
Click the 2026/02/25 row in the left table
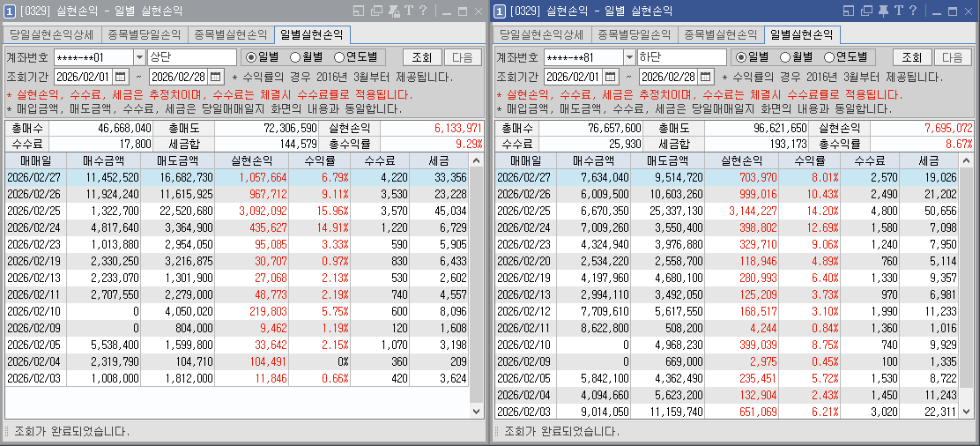tap(236, 211)
